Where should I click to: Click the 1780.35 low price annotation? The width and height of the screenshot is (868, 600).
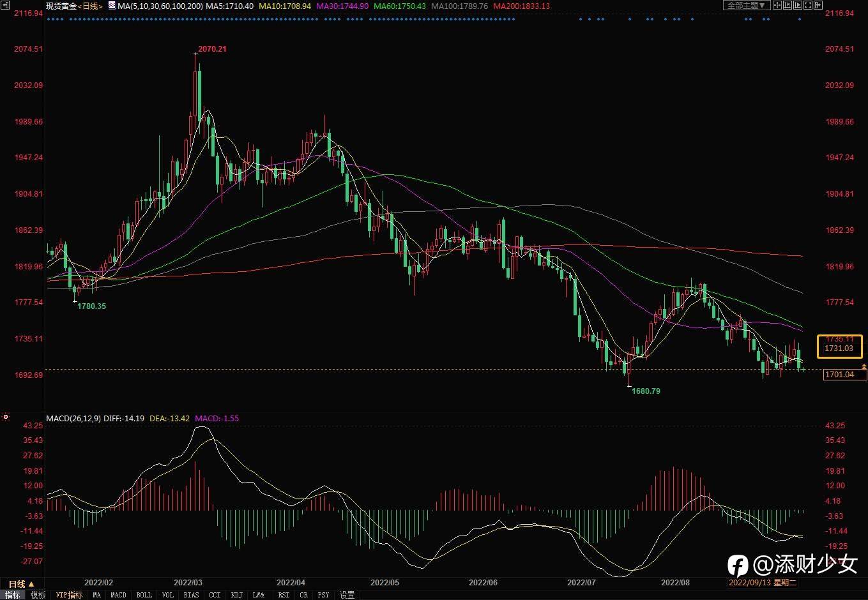coord(92,306)
